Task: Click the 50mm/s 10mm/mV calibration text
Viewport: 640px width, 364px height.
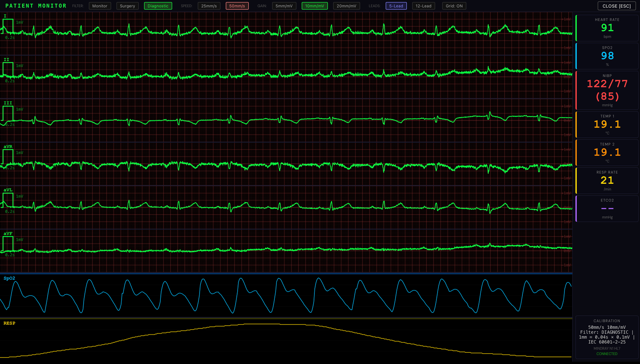Action: [x=607, y=327]
